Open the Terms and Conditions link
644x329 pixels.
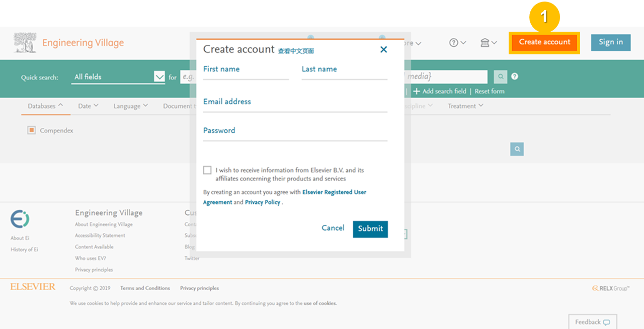coord(145,288)
